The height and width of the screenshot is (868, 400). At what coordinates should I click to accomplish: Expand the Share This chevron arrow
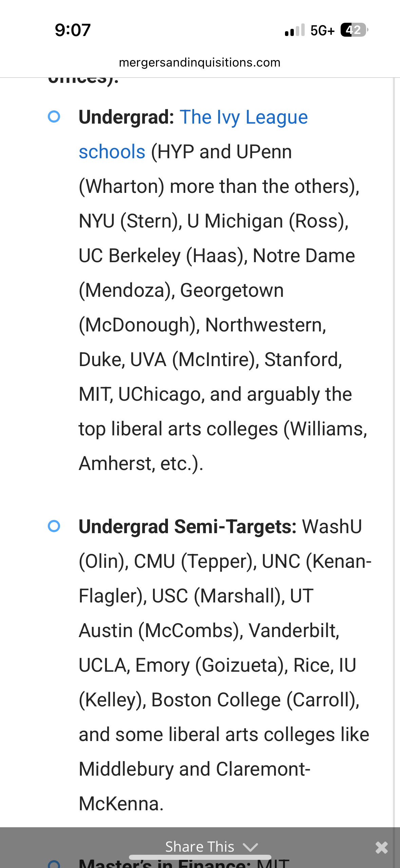point(250,847)
